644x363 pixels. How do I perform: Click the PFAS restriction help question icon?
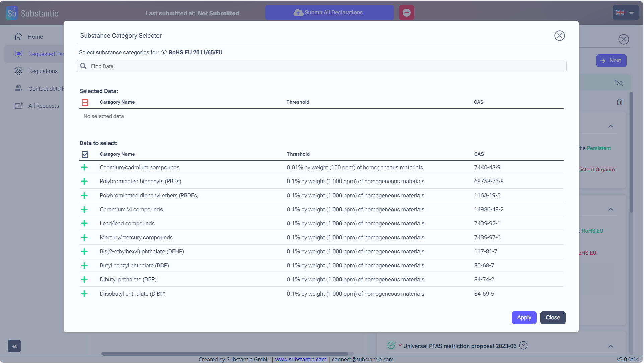(x=523, y=346)
